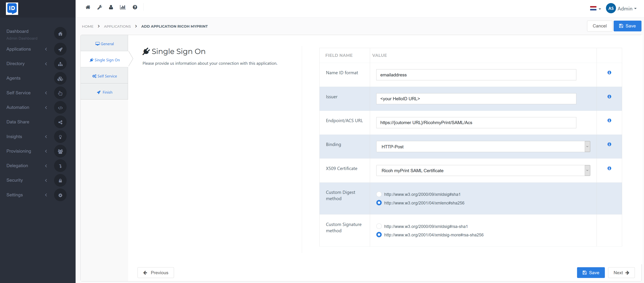The width and height of the screenshot is (644, 283).
Task: Open the bar chart icon in top toolbar
Action: (123, 7)
